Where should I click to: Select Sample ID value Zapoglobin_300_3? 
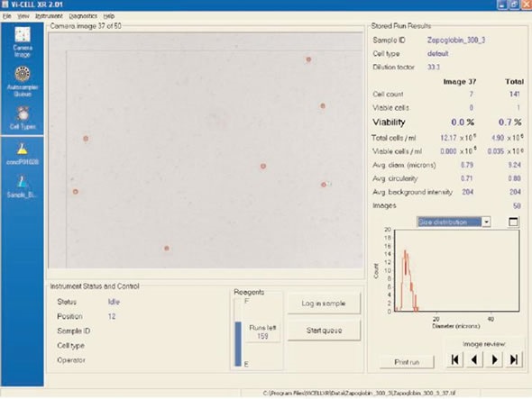tap(456, 40)
